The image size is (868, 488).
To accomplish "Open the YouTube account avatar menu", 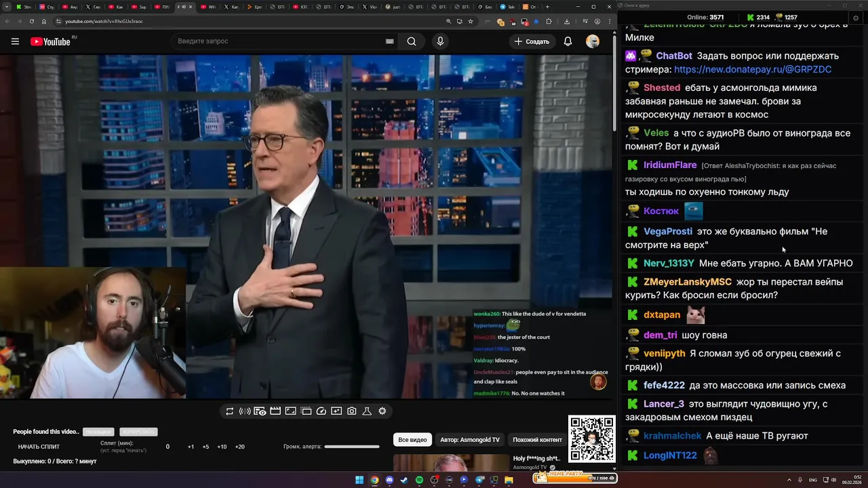I will click(593, 41).
